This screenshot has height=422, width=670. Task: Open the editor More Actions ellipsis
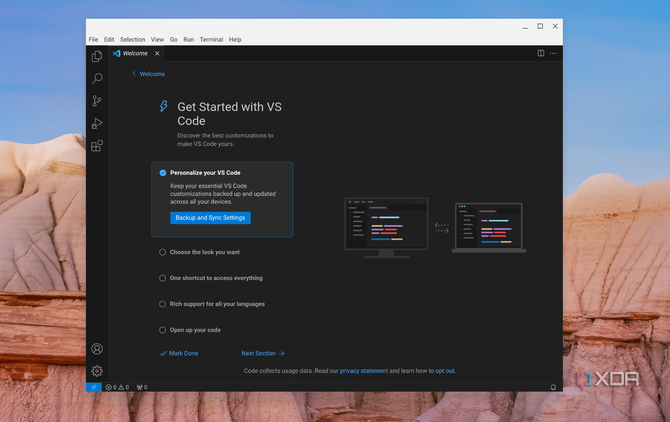point(553,53)
